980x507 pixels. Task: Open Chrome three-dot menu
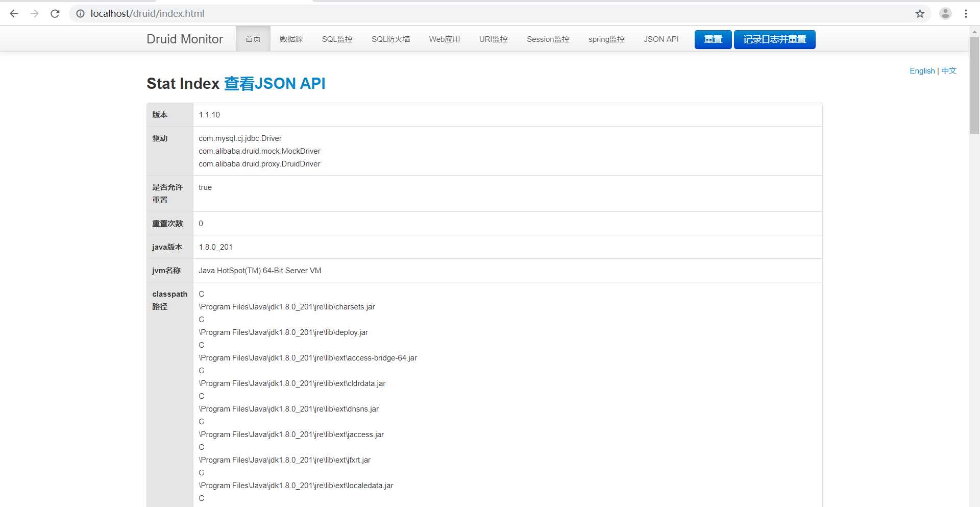(966, 14)
